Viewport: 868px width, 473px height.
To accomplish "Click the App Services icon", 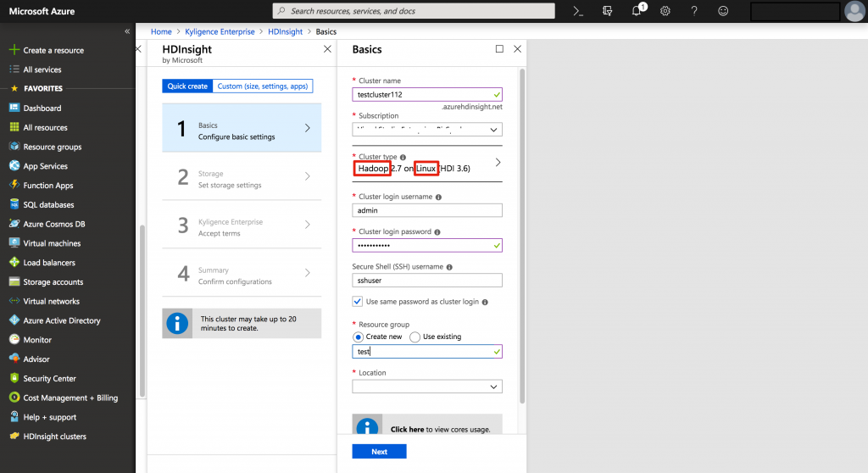I will point(14,165).
